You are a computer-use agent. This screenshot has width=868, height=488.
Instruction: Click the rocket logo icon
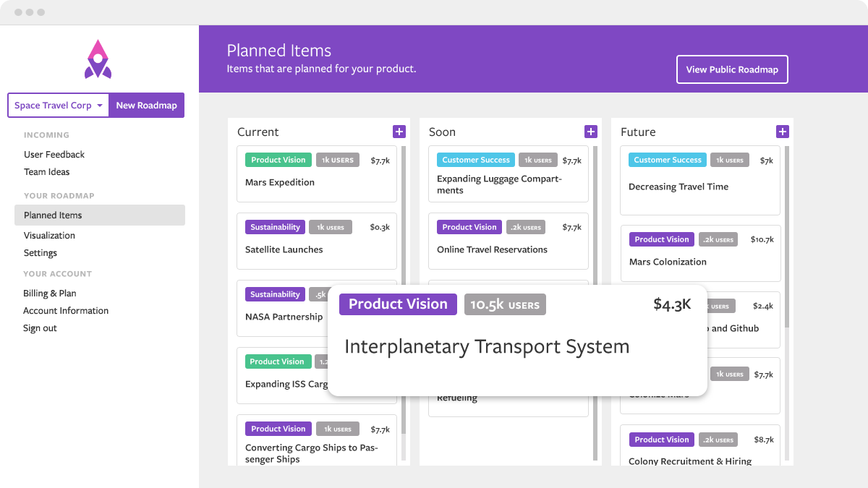pyautogui.click(x=98, y=59)
